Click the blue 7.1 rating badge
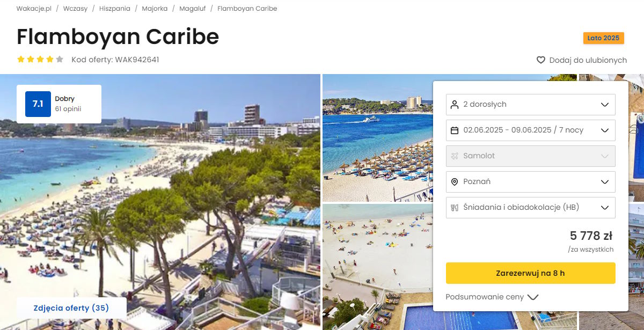Image resolution: width=644 pixels, height=330 pixels. [38, 104]
